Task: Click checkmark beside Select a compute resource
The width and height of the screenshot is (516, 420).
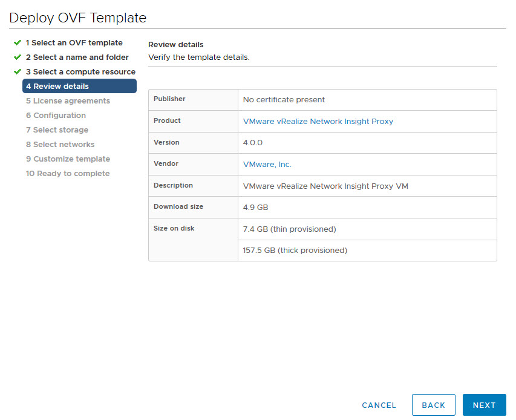Action: [x=18, y=72]
